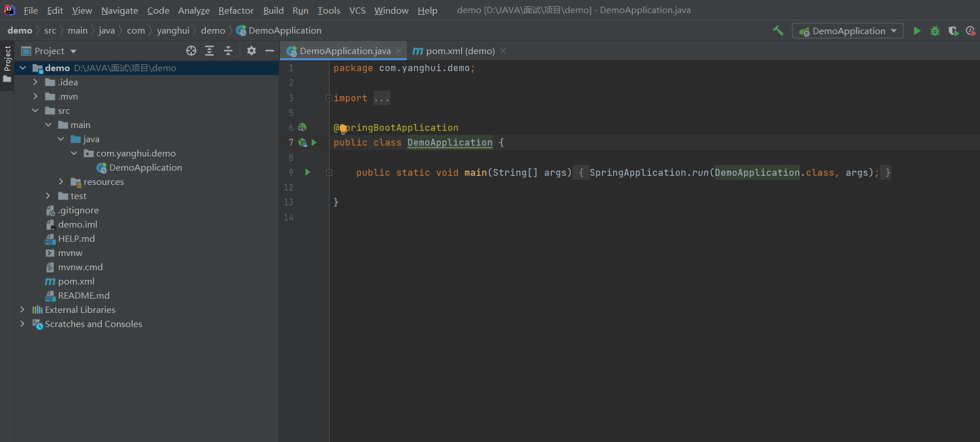The image size is (980, 442).
Task: Collapse the demo root project node
Action: coord(23,68)
